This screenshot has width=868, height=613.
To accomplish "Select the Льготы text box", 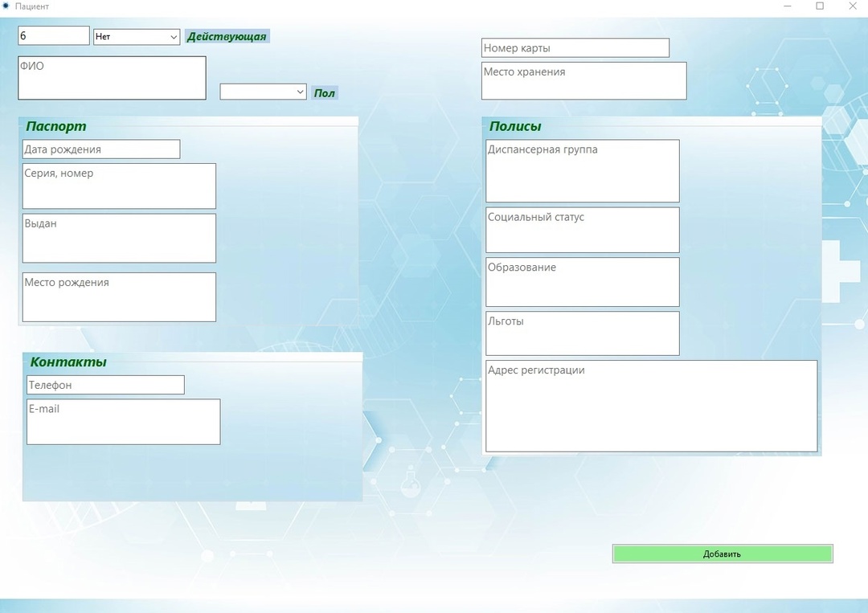I will 583,333.
